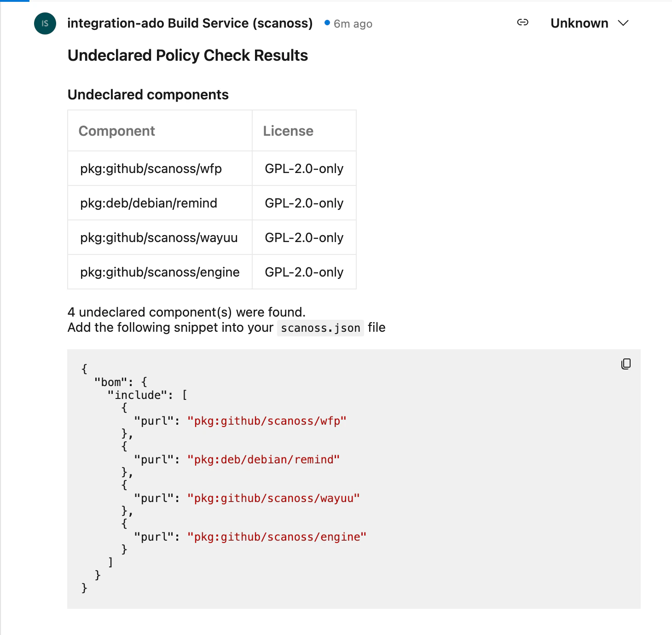This screenshot has width=672, height=635.
Task: Click the License column header
Action: pyautogui.click(x=288, y=131)
